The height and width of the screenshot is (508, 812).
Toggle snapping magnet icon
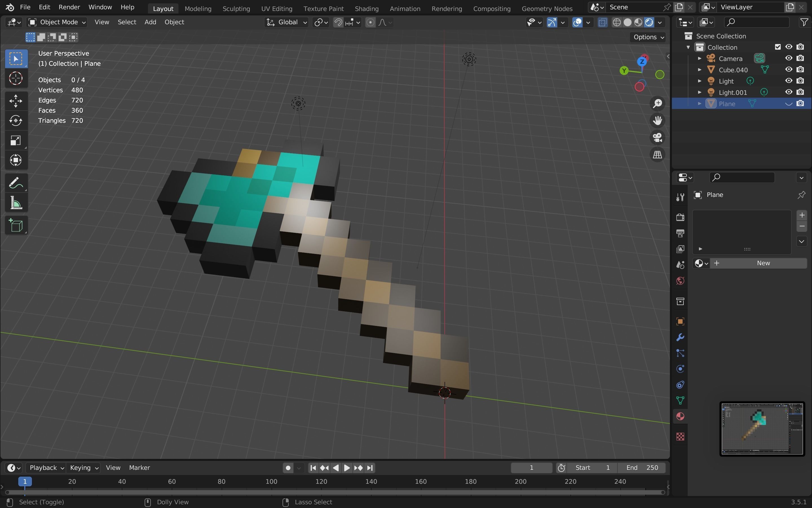tap(338, 22)
